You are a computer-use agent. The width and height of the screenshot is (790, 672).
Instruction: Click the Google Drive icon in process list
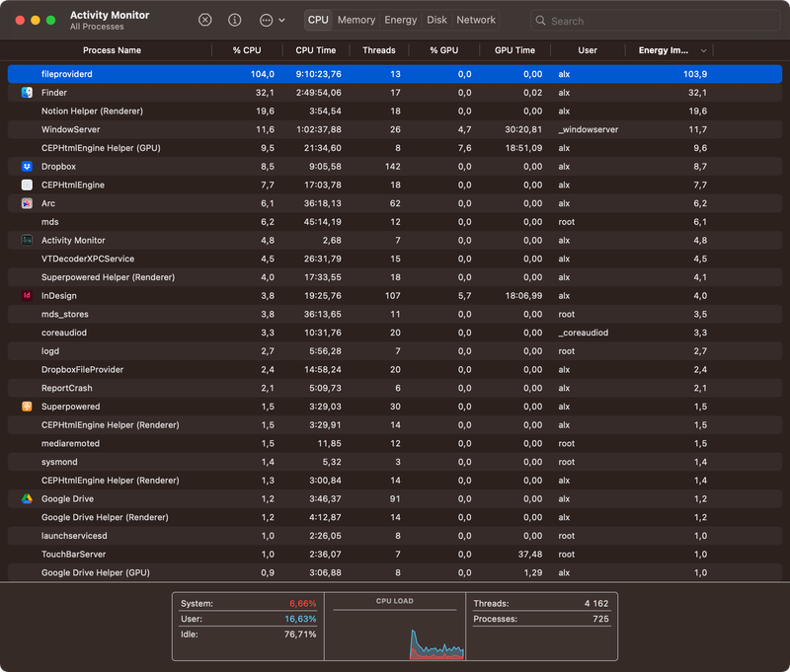click(x=27, y=499)
